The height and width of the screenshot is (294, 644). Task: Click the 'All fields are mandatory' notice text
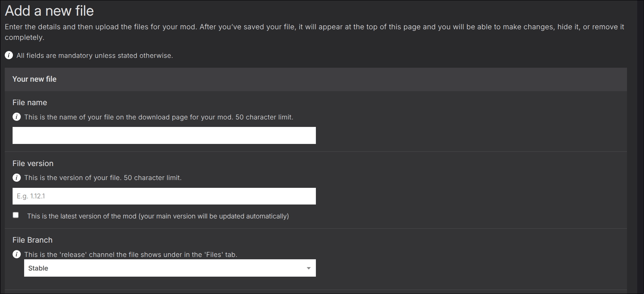click(x=95, y=56)
